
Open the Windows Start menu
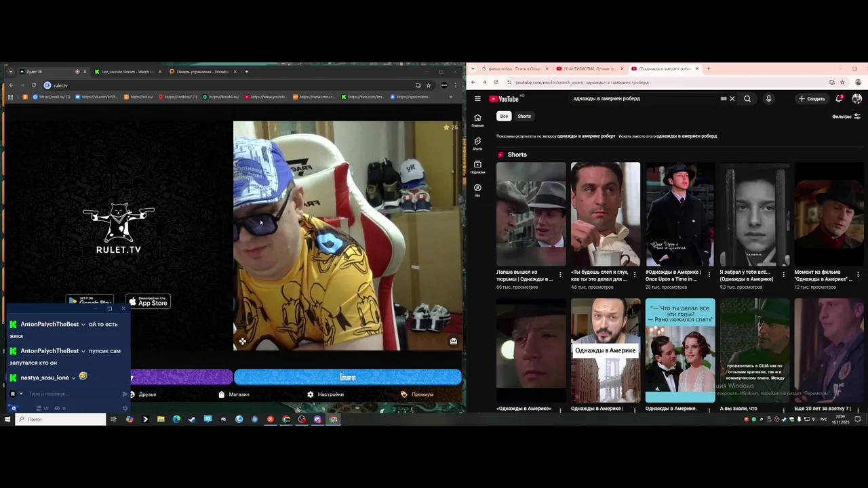(7, 420)
